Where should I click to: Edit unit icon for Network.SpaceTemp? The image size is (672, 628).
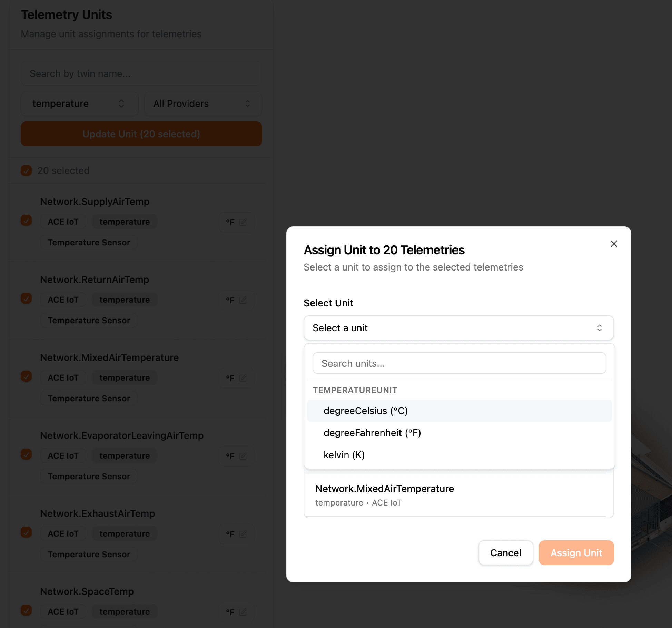pyautogui.click(x=243, y=612)
